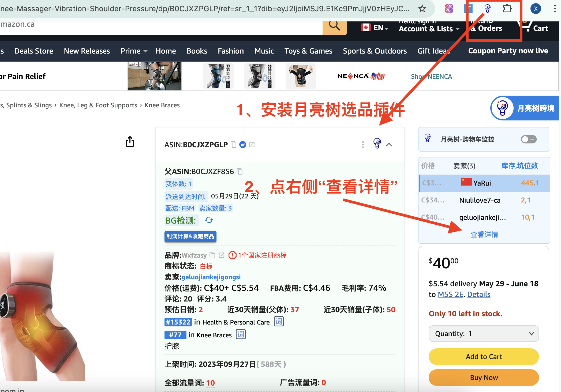
Task: Click the Amazon search magnifier button
Action: 334,27
